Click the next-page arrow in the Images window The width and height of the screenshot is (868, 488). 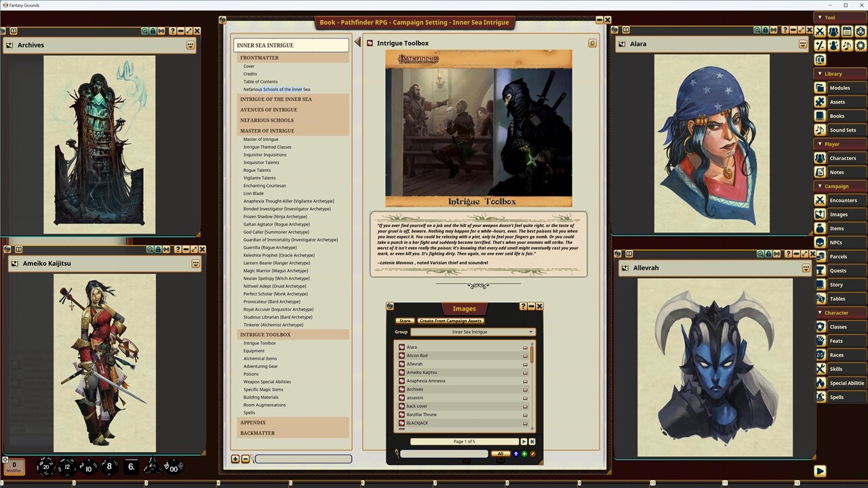(x=524, y=441)
